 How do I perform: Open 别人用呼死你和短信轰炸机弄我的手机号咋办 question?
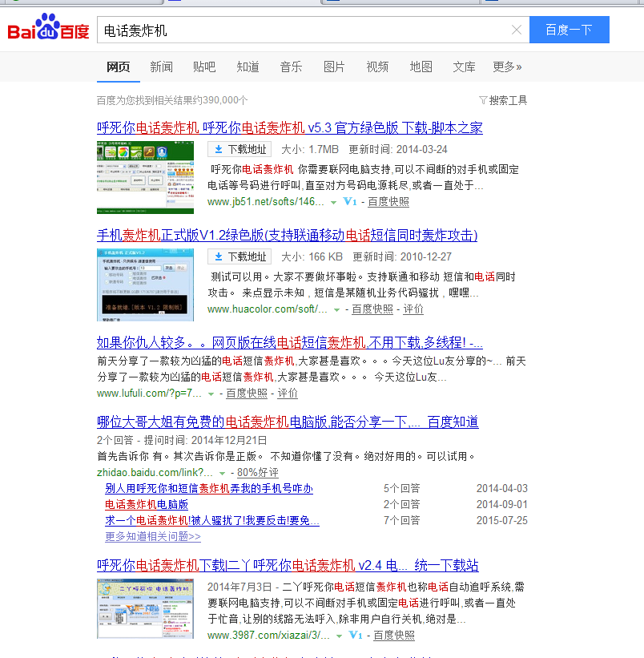tap(209, 488)
